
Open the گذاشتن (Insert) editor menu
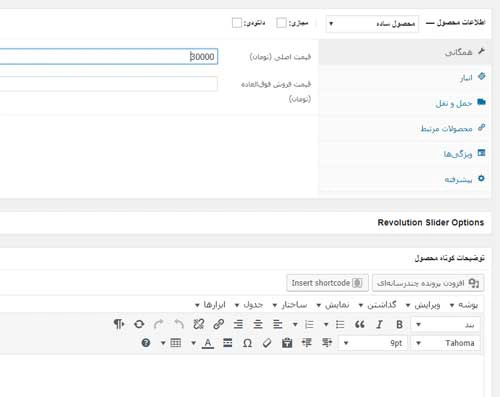point(378,305)
